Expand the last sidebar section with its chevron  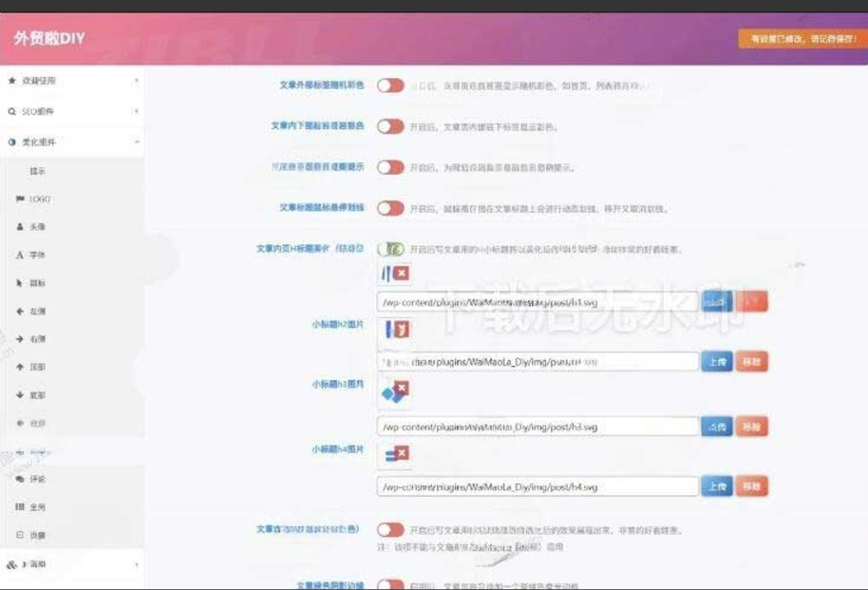(x=136, y=564)
